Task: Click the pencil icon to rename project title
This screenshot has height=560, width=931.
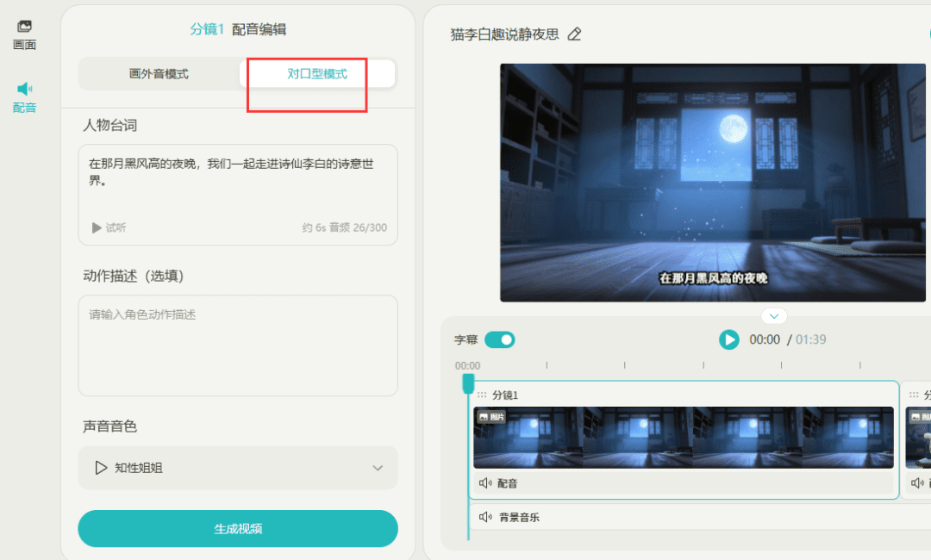Action: pyautogui.click(x=575, y=34)
